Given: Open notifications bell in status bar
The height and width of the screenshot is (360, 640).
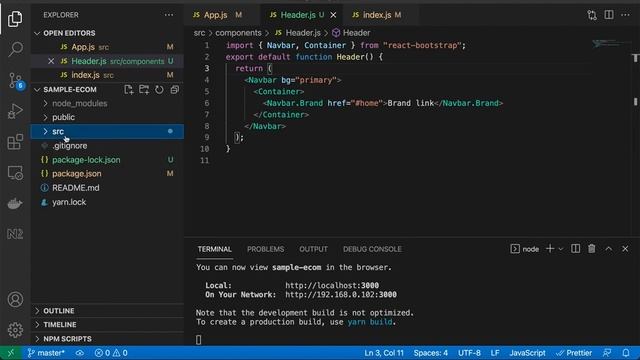Looking at the screenshot, I should (x=626, y=353).
